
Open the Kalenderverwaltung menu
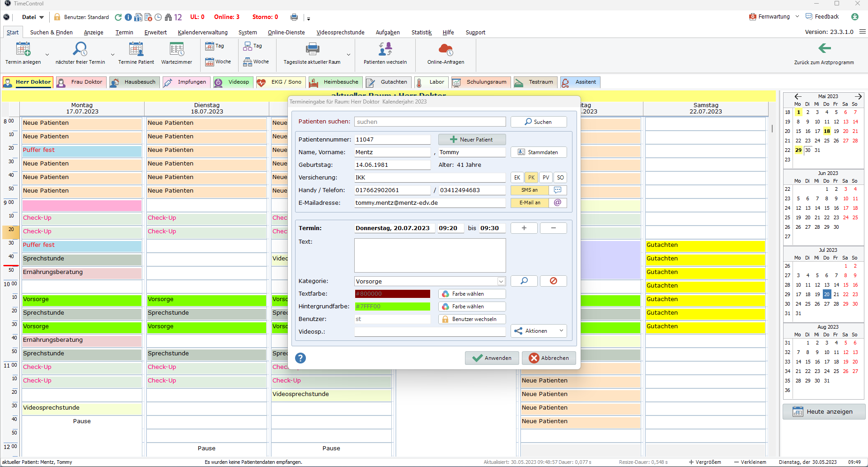[202, 33]
